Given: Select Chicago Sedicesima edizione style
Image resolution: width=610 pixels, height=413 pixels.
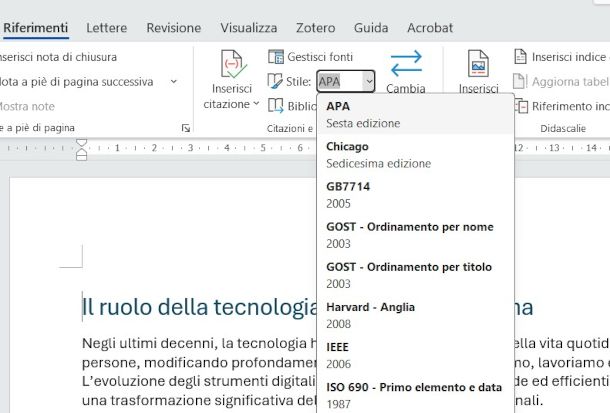Looking at the screenshot, I should pyautogui.click(x=415, y=155).
